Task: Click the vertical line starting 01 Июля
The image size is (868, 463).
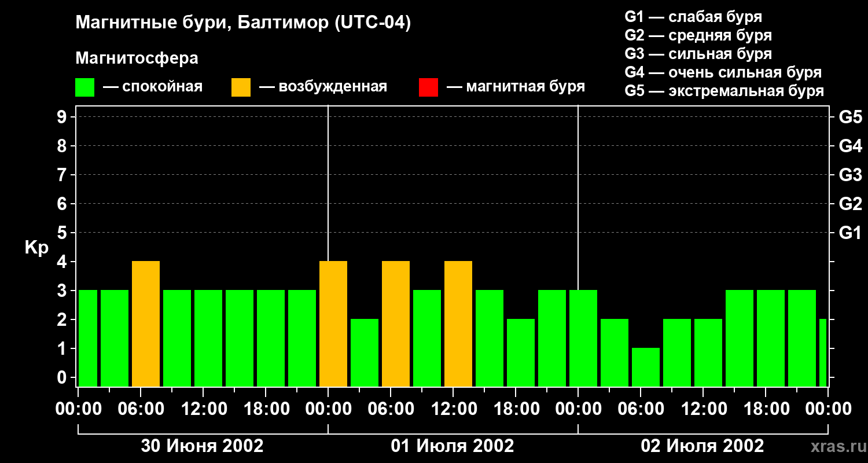Action: tap(328, 183)
